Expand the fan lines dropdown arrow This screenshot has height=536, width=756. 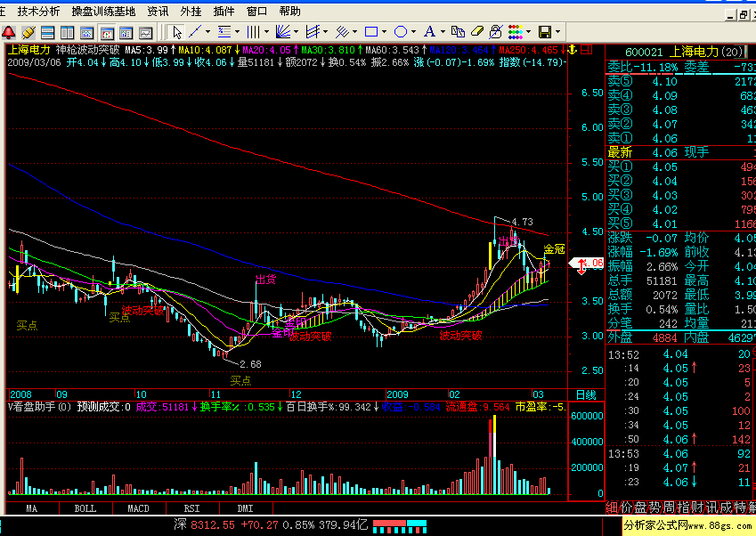tap(296, 32)
